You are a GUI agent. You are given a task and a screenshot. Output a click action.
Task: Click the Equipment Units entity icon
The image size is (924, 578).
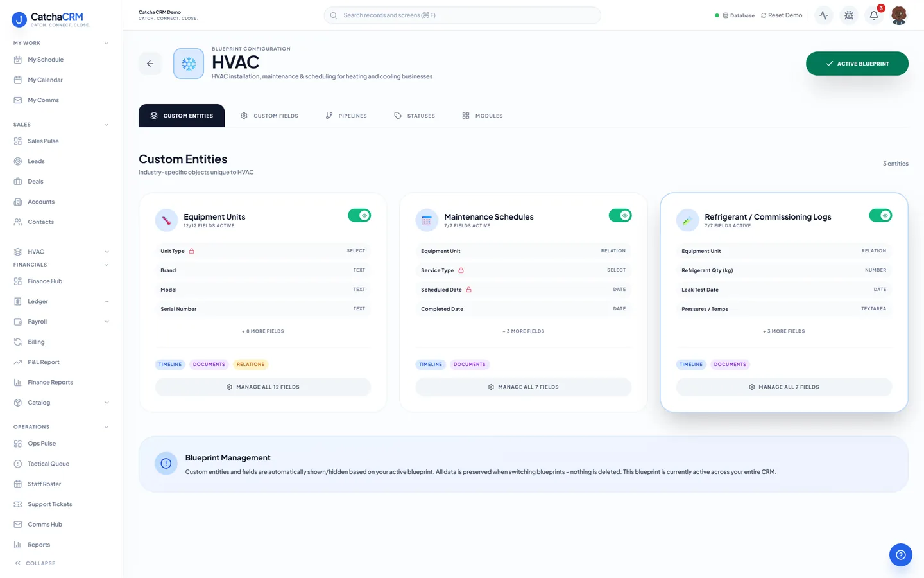[x=166, y=220]
